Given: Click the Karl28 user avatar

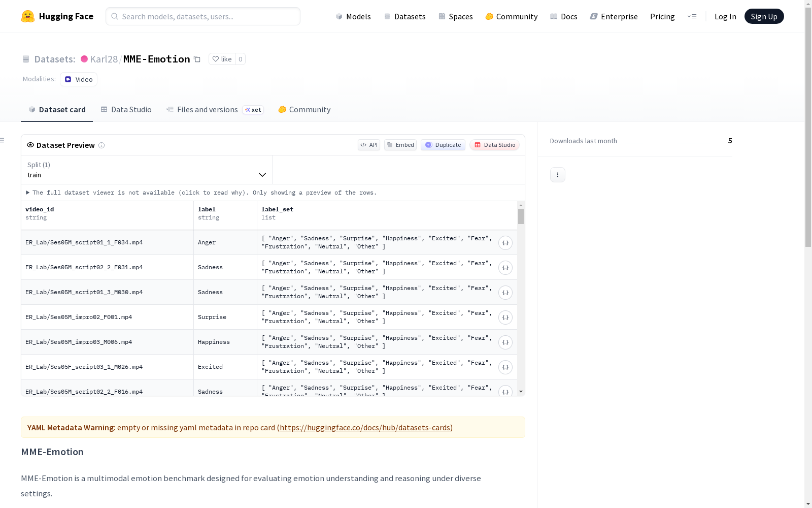Looking at the screenshot, I should (x=84, y=59).
